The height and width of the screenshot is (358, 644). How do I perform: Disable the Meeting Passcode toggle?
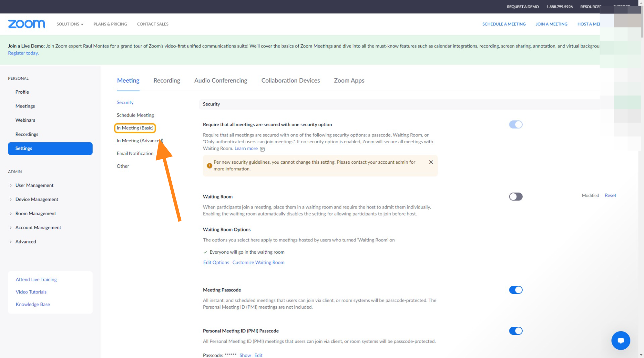click(515, 290)
